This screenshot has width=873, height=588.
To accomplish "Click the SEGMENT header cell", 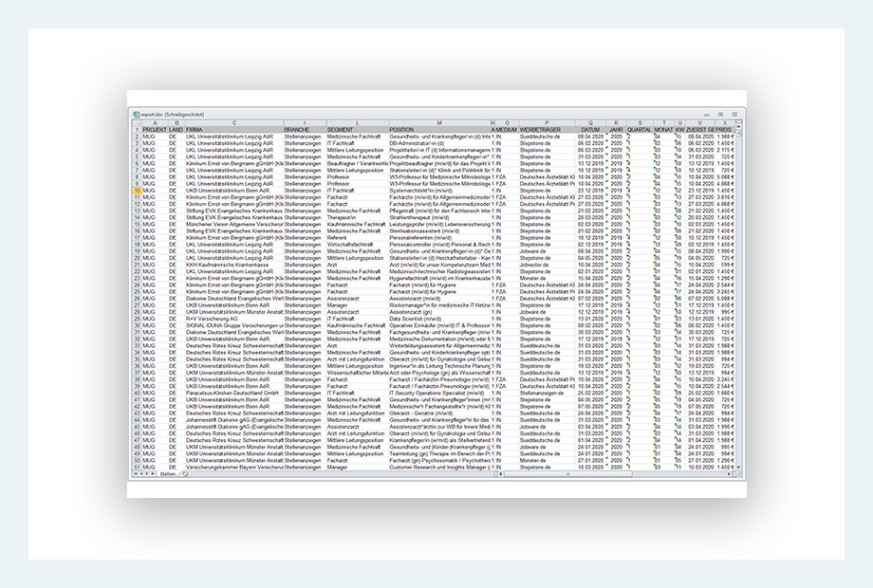I will click(358, 130).
